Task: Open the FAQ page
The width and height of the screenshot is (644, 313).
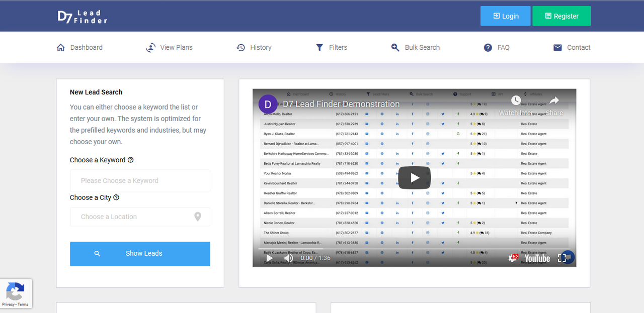Action: (497, 48)
